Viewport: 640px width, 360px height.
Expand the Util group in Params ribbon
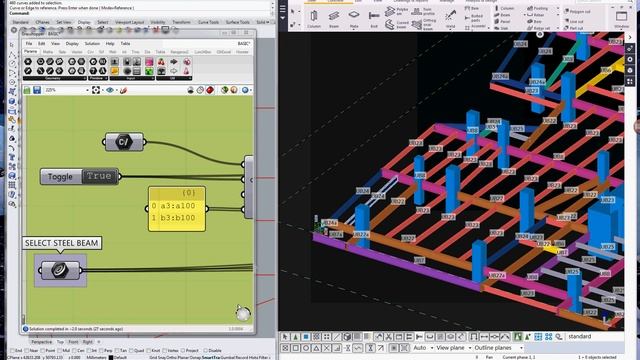tap(174, 78)
